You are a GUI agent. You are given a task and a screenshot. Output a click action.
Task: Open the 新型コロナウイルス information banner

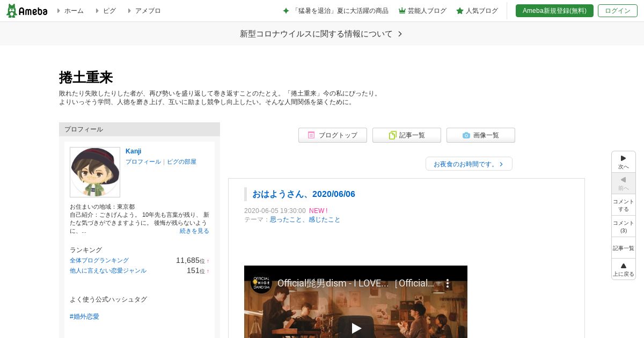click(321, 34)
